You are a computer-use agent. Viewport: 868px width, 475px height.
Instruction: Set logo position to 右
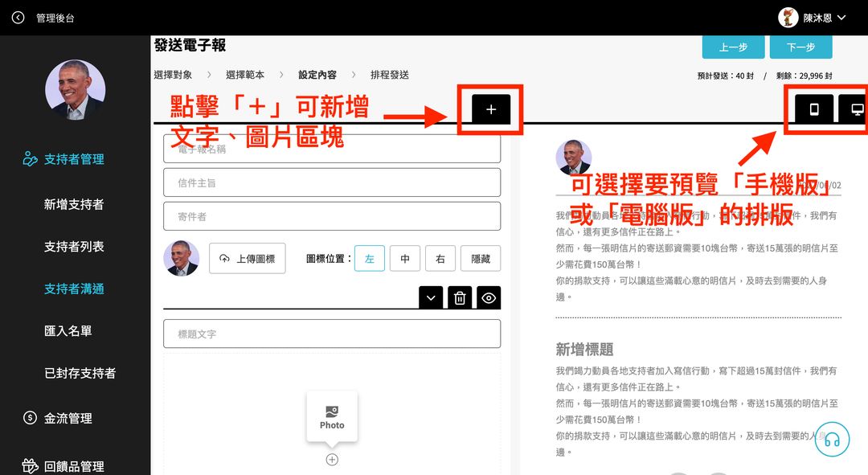(440, 259)
